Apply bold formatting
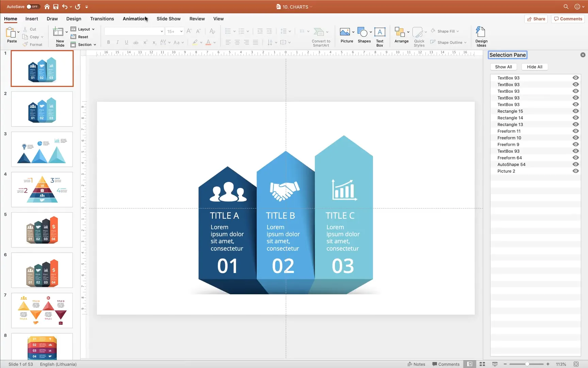Image resolution: width=588 pixels, height=368 pixels. pos(108,42)
